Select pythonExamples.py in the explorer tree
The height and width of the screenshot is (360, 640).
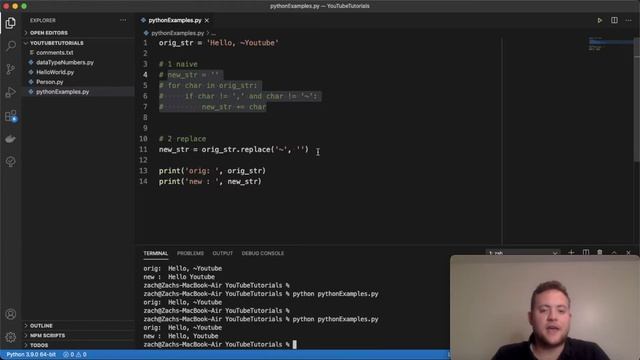tap(78, 92)
